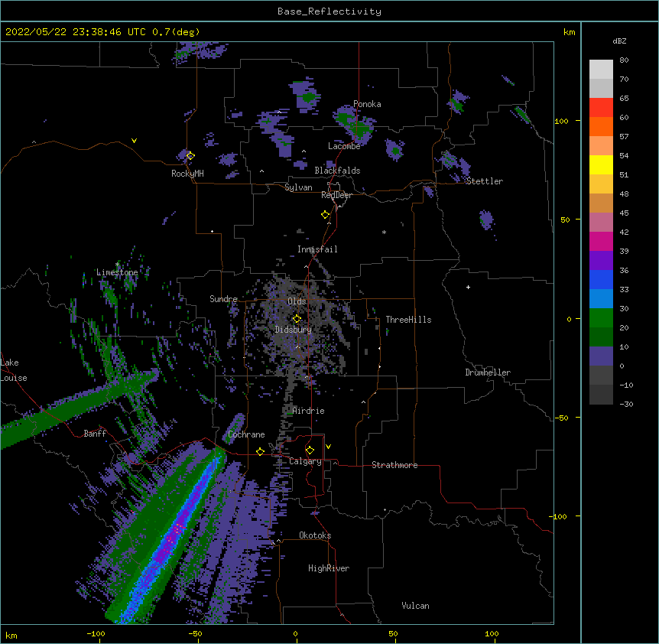Click the Drumheller city label

[x=488, y=372]
